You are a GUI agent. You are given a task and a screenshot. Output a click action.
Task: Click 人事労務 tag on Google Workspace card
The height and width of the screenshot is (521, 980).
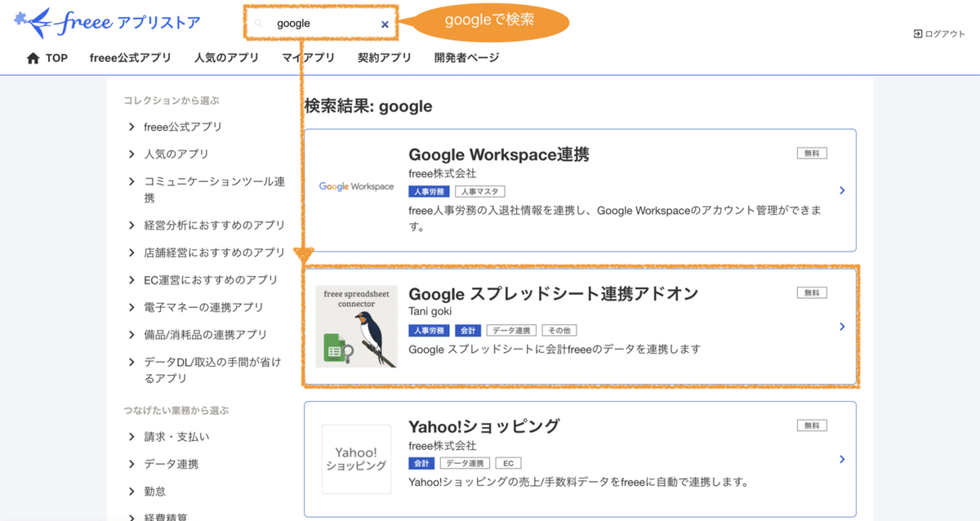pos(429,191)
